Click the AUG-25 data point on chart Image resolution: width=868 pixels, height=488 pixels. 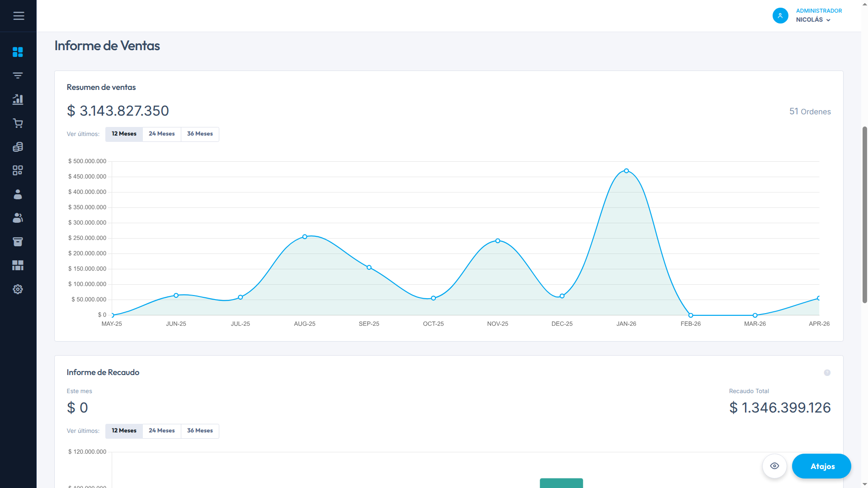(305, 237)
